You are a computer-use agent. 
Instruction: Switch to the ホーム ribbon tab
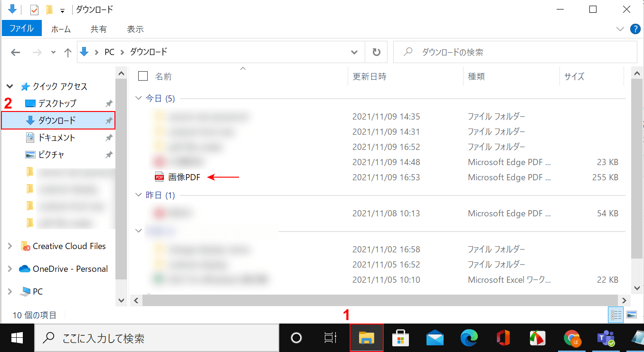pyautogui.click(x=61, y=29)
